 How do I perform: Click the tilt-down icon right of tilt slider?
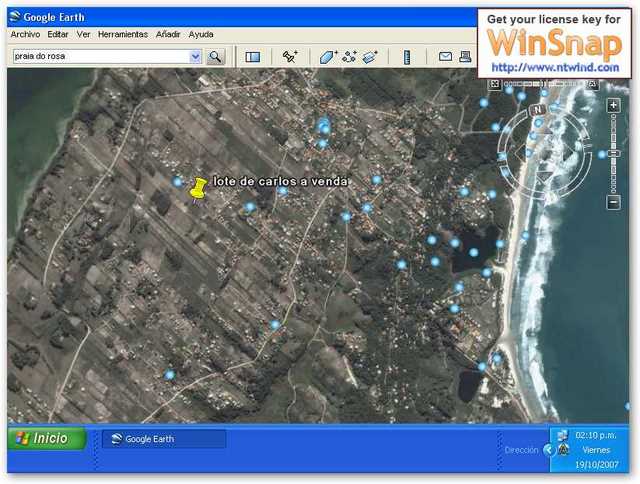point(593,84)
